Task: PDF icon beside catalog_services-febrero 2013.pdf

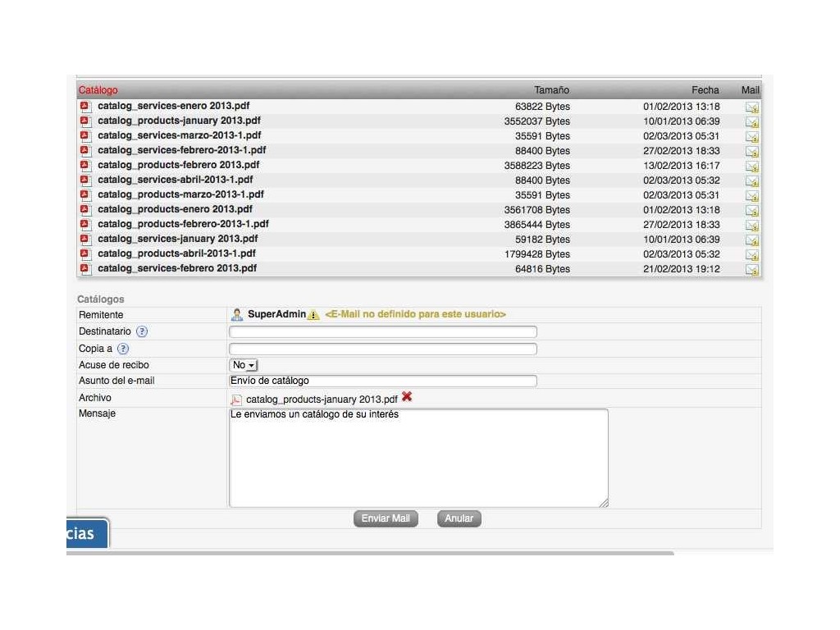Action: 85,268
